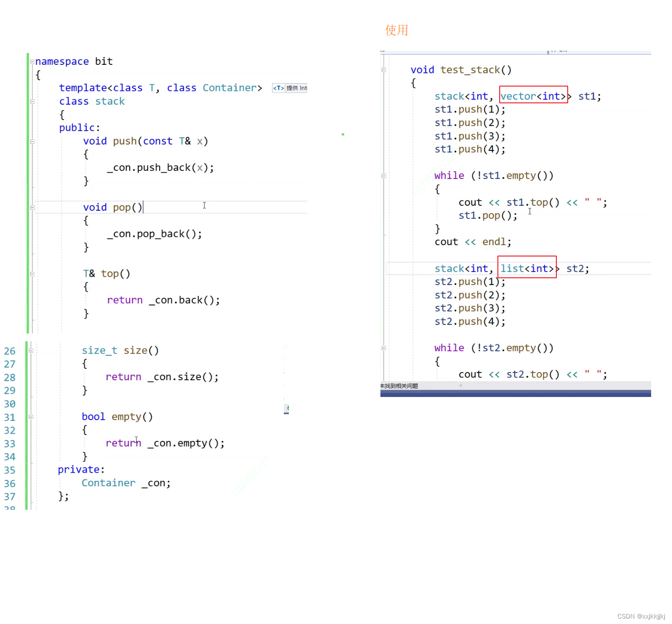Click the 'return _con.empty();' line
Viewport: 672px width, 624px height.
click(165, 443)
